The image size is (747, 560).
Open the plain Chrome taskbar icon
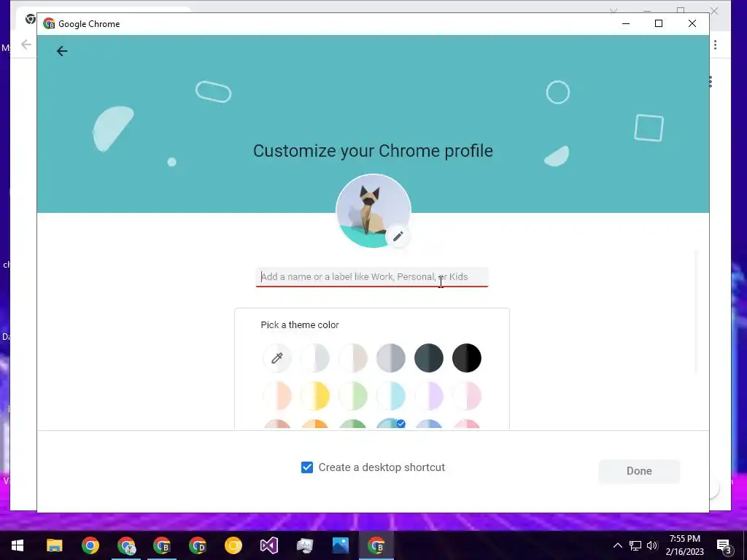click(90, 545)
